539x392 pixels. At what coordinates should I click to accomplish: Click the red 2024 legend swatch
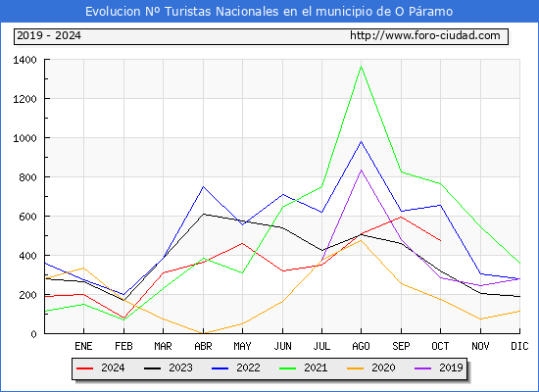pyautogui.click(x=84, y=368)
